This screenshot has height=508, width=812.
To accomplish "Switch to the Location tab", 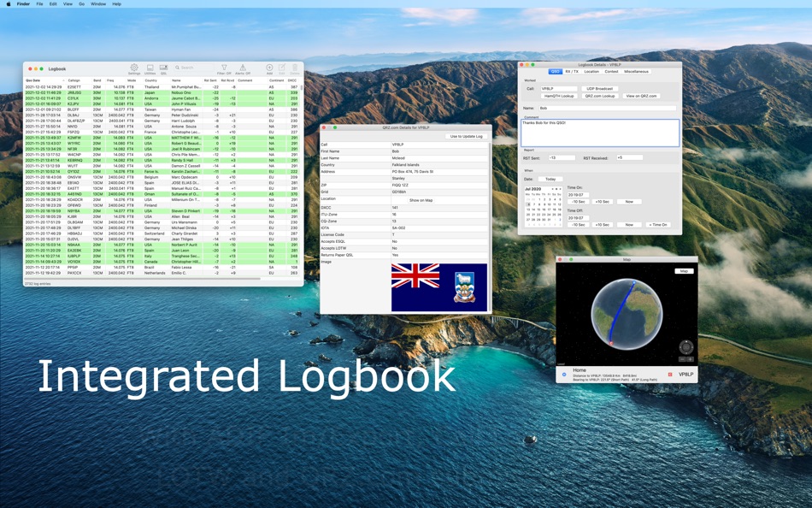I will [x=591, y=72].
